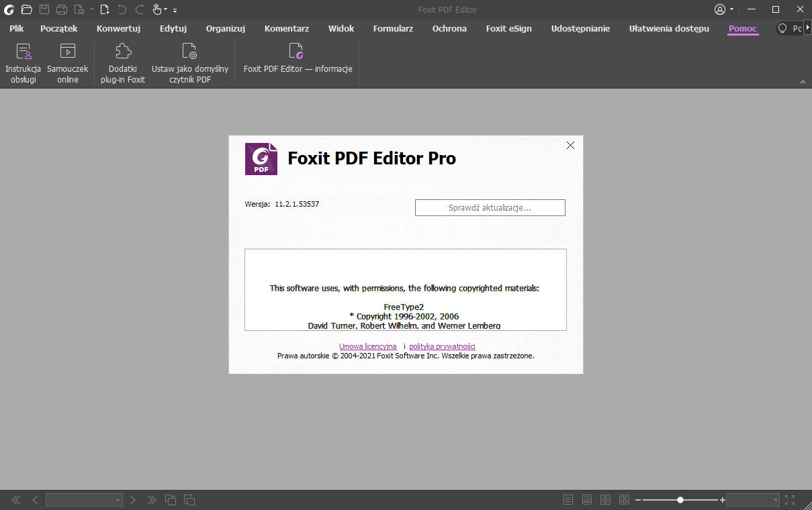
Task: Click the print icon in quick access toolbar
Action: pos(62,9)
